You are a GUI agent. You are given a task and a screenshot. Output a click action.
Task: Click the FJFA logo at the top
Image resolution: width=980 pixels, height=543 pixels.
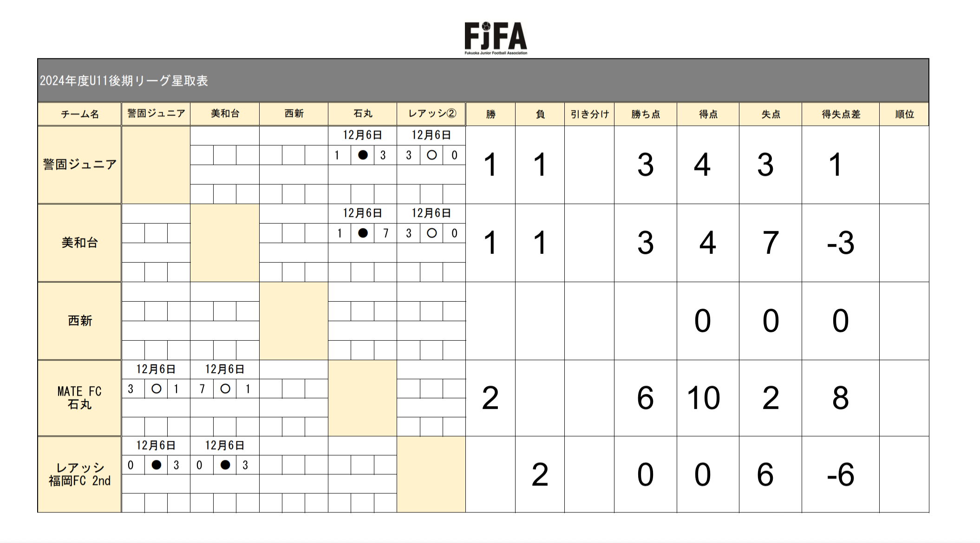tap(496, 38)
